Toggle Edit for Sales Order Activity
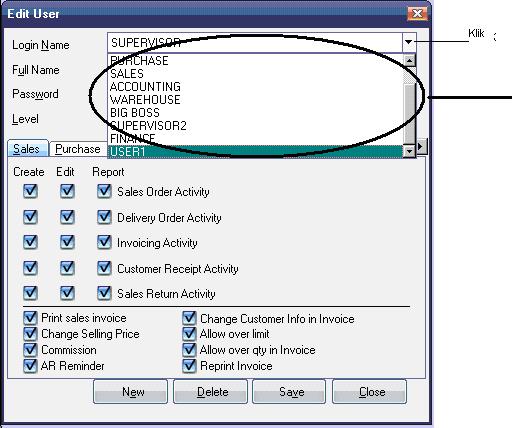The image size is (512, 428). 67,191
